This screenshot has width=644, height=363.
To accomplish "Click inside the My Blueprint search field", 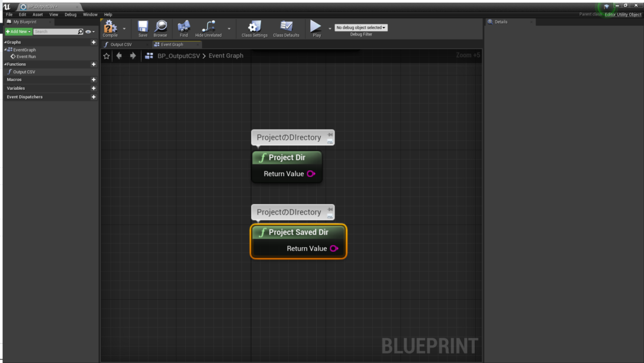I will pos(57,31).
